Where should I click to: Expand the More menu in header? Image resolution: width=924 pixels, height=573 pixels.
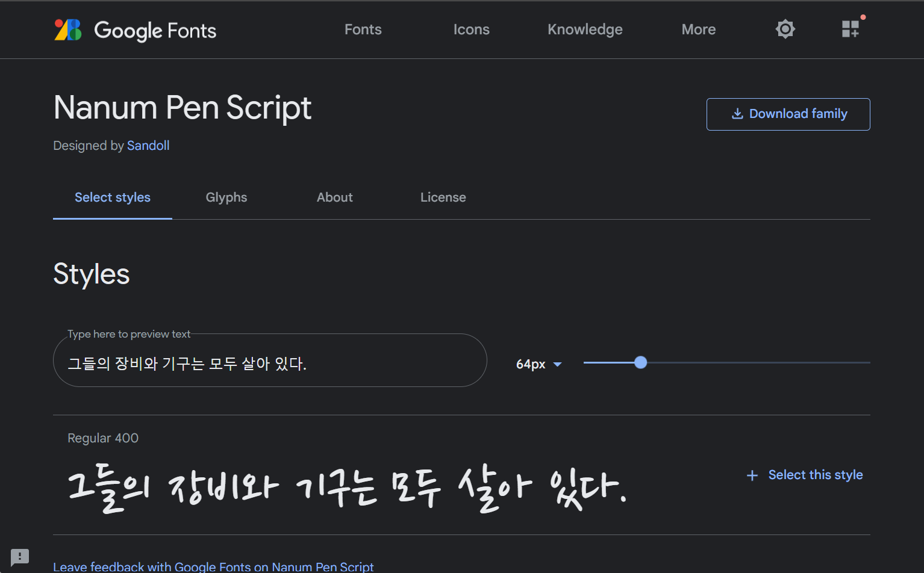(698, 29)
